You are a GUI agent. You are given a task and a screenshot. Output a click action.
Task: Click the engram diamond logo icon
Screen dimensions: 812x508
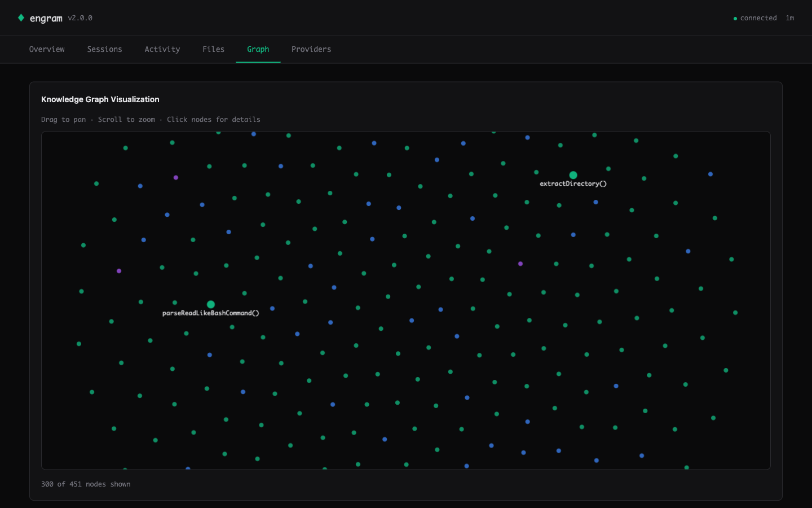point(21,17)
